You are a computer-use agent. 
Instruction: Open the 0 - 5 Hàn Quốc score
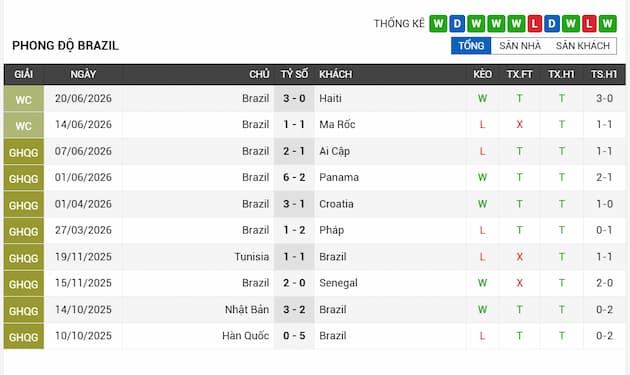tap(294, 336)
